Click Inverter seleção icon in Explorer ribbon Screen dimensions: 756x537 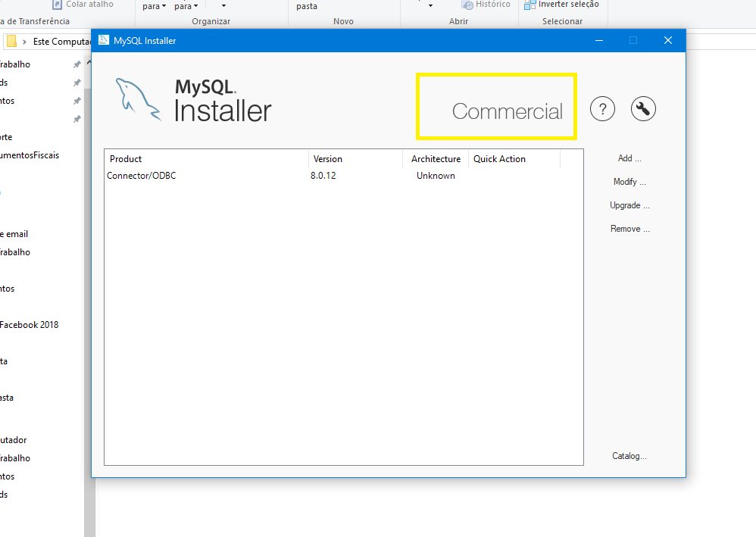tap(530, 5)
